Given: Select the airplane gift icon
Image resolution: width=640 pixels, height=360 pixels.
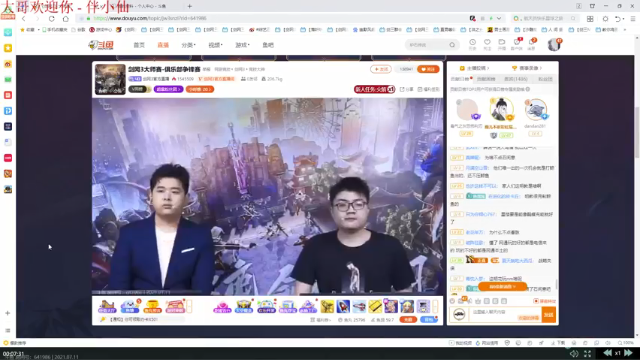Looking at the screenshot, I should tap(359, 306).
